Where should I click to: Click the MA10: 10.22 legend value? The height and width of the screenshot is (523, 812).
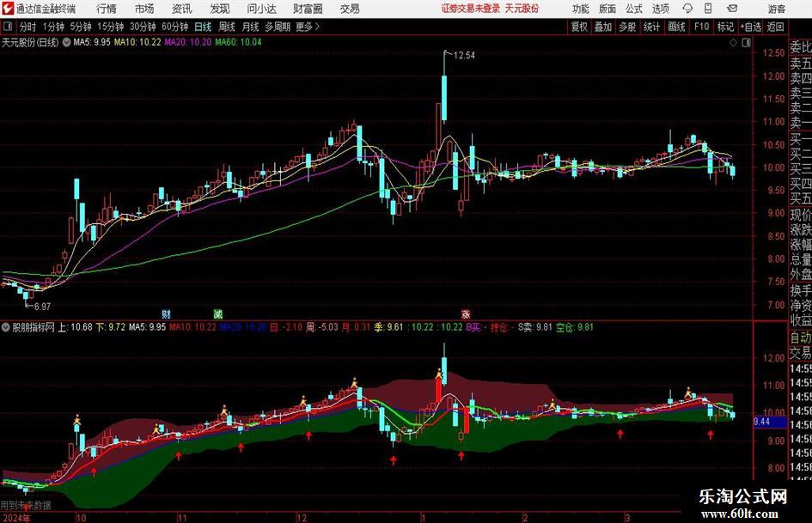[137, 42]
